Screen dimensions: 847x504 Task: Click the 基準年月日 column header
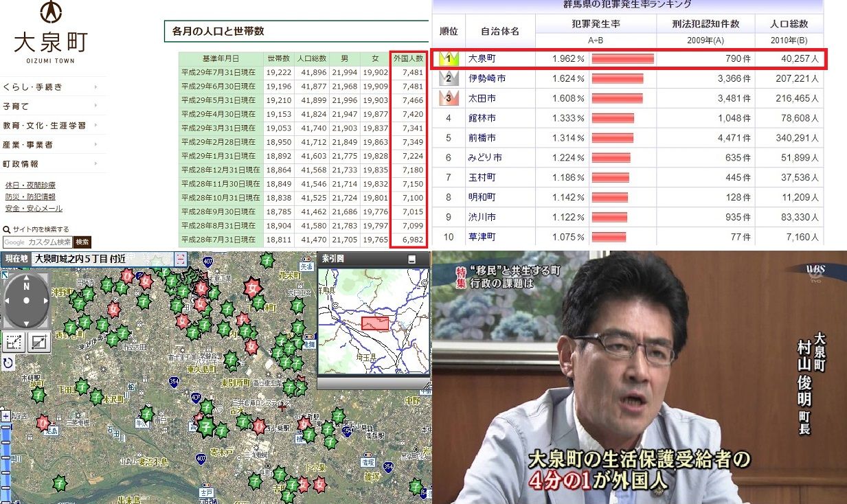click(221, 59)
